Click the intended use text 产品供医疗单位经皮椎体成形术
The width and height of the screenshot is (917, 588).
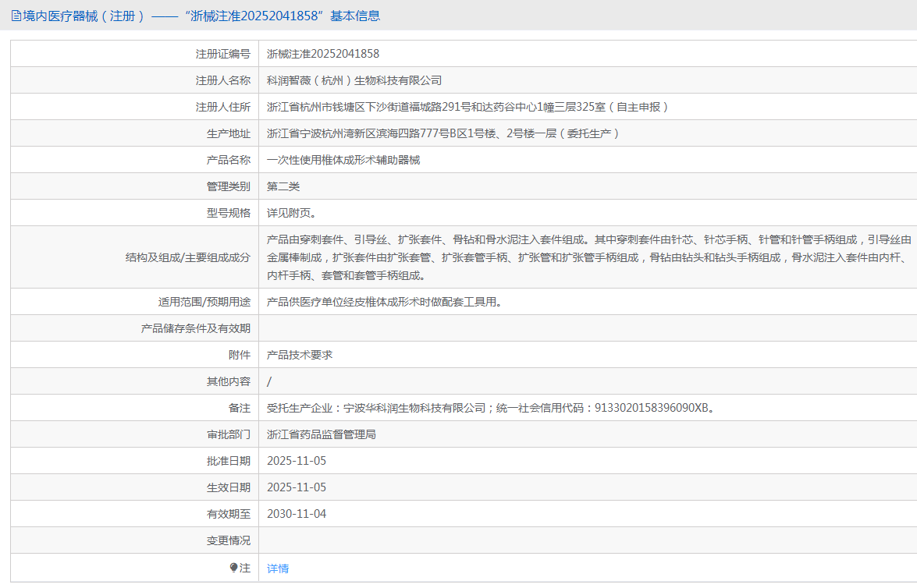[384, 302]
